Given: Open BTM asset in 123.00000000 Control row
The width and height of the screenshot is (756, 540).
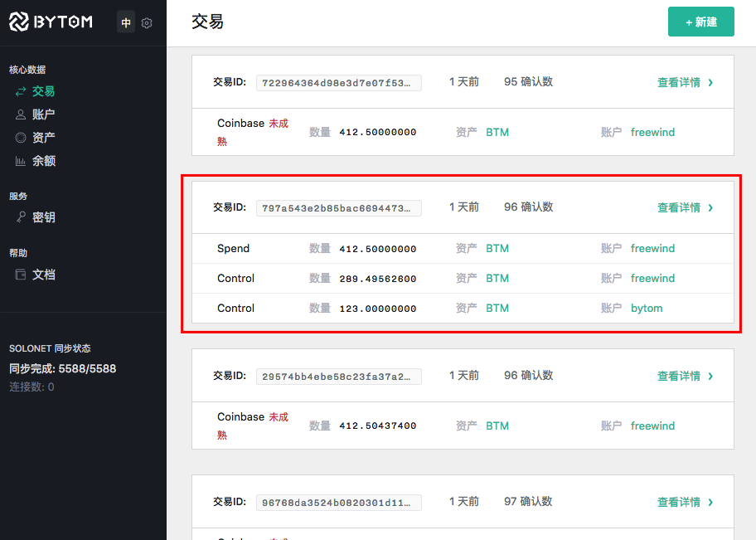Looking at the screenshot, I should point(497,309).
